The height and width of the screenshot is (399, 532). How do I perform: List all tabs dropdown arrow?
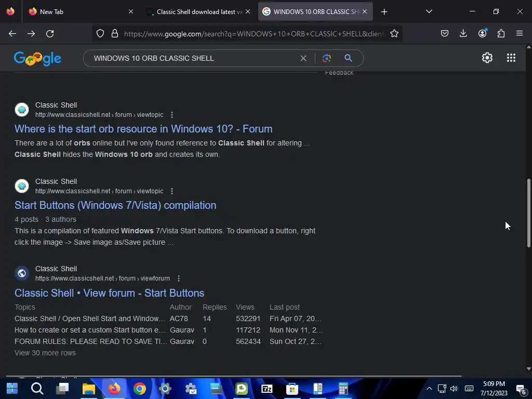(x=429, y=11)
